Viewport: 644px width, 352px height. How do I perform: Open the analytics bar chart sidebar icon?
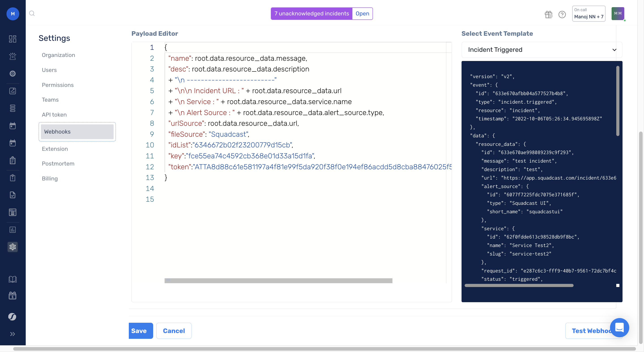[13, 230]
